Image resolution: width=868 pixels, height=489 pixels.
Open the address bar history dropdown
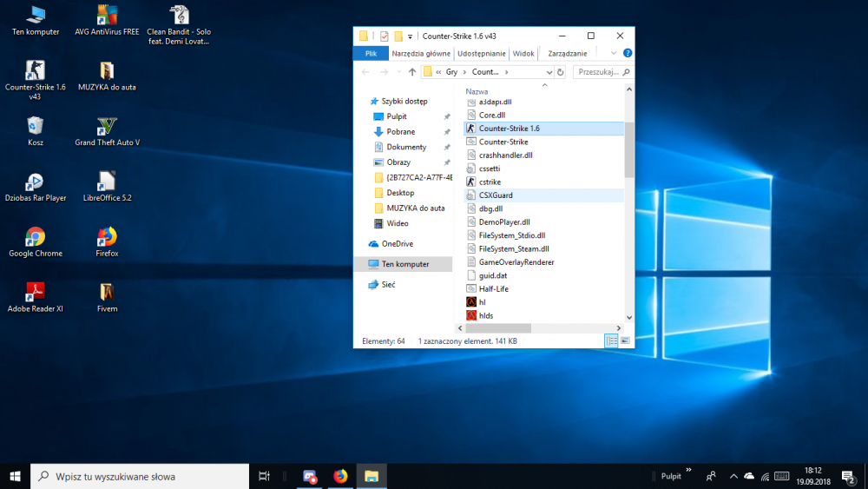coord(548,72)
